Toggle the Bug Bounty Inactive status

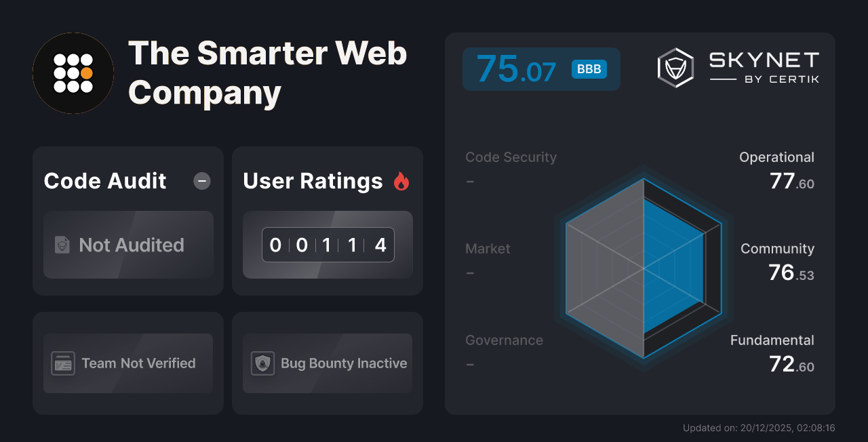click(x=327, y=363)
